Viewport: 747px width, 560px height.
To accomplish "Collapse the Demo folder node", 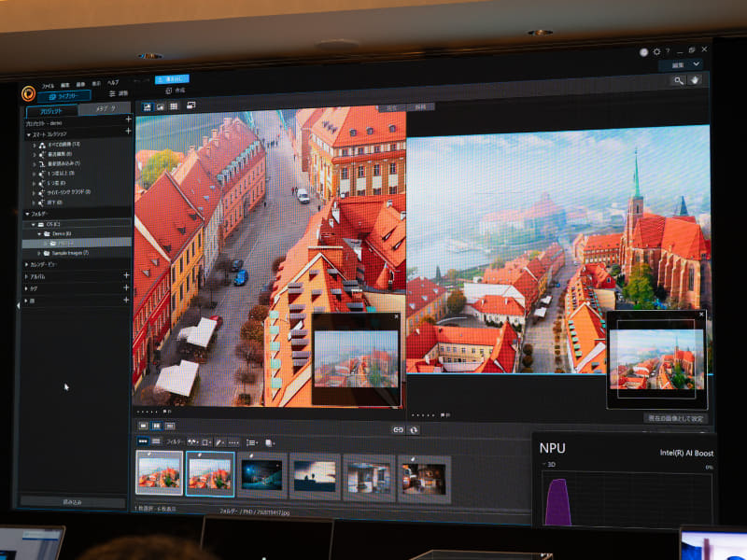I will click(39, 234).
